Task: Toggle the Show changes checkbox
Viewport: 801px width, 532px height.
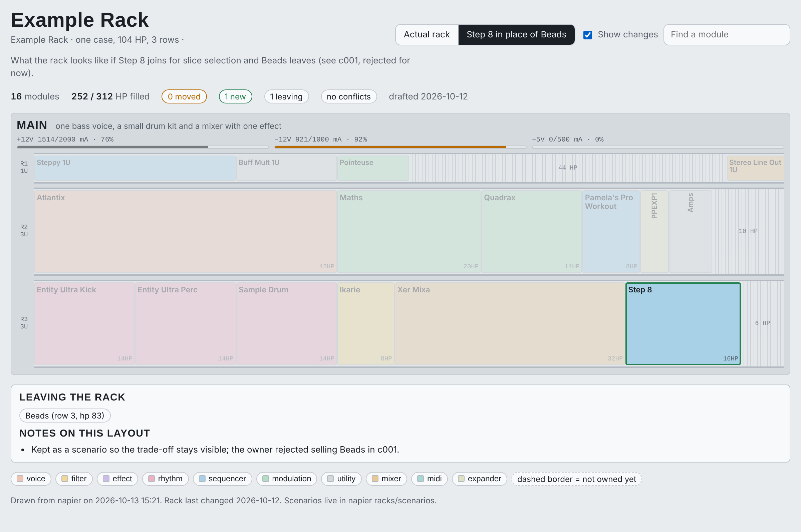Action: click(x=588, y=35)
